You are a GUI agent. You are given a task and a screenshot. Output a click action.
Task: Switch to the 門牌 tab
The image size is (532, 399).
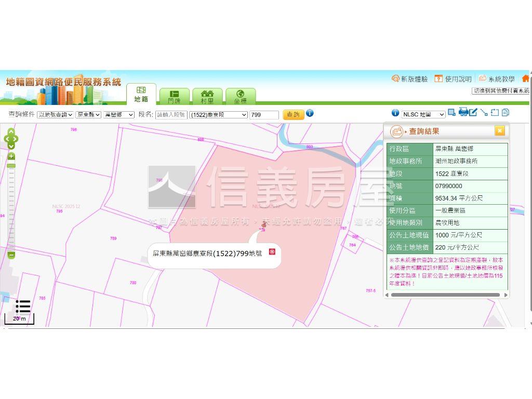175,96
